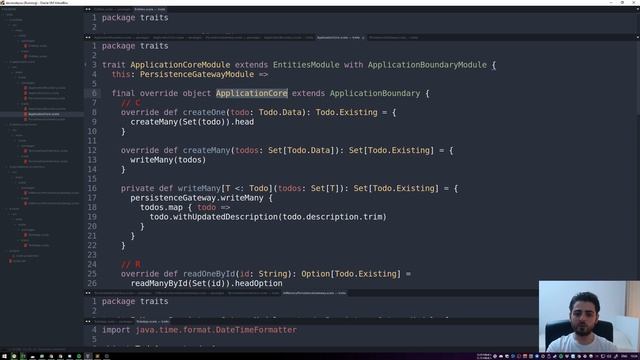Click PersistenceGatewayModule on the self-type line
Screen dimensions: 640x360
point(197,74)
